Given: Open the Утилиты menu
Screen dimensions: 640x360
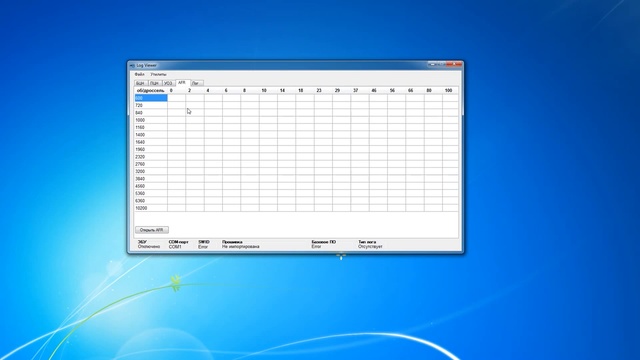Looking at the screenshot, I should 158,74.
